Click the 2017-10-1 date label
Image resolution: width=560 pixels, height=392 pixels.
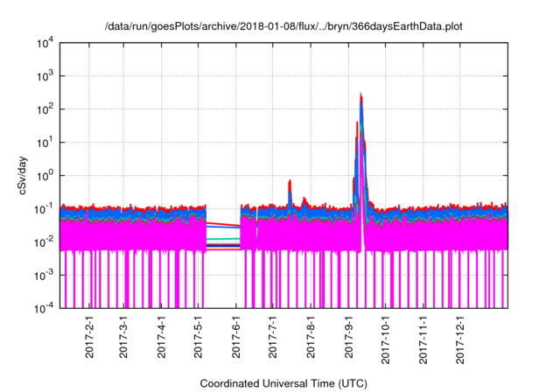[385, 339]
